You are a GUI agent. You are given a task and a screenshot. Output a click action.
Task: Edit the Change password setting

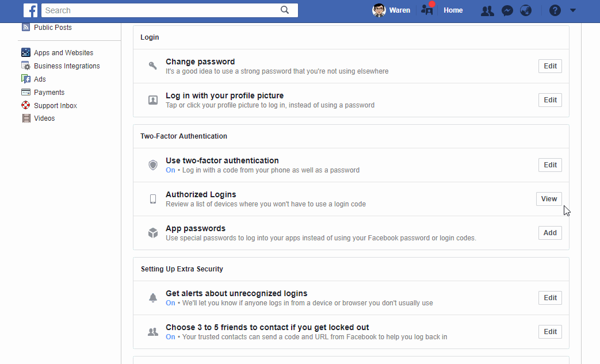[x=549, y=66]
